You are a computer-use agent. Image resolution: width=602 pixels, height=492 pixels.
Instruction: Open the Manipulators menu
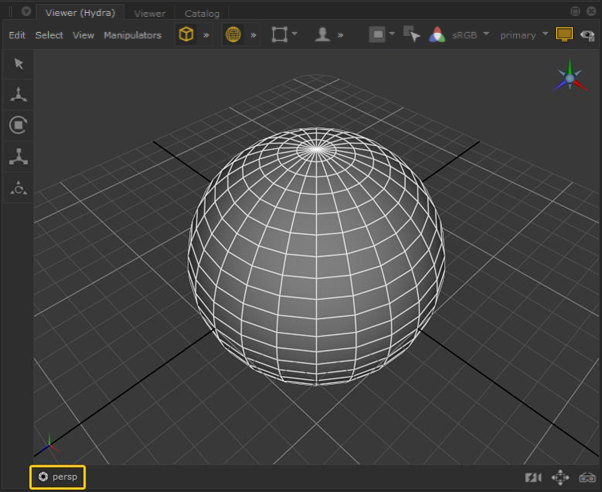[x=132, y=35]
